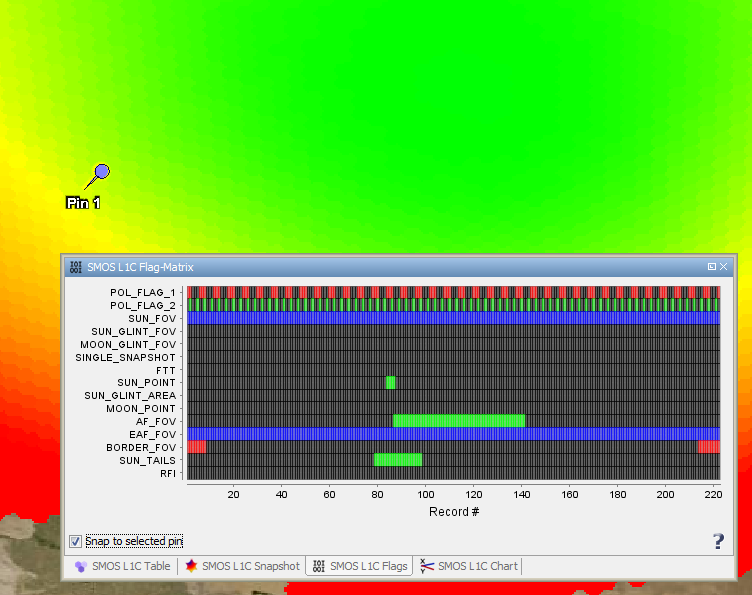Click the green SUN_TAILS flag segment

pos(398,460)
